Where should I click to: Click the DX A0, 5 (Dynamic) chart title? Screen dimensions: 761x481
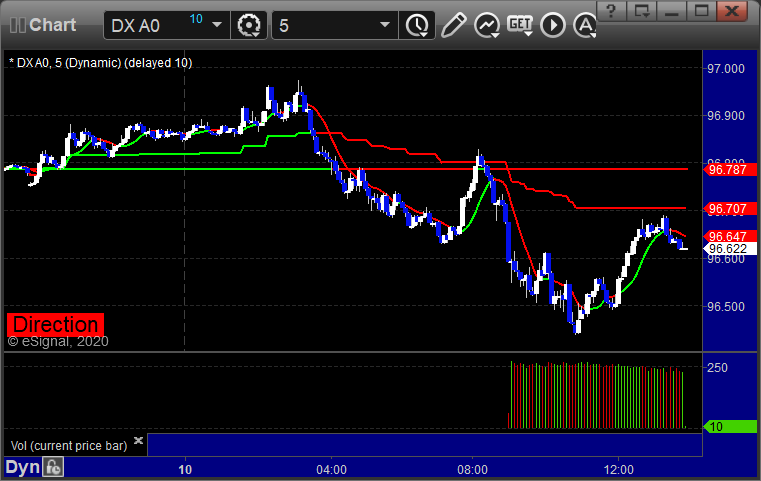coord(100,63)
